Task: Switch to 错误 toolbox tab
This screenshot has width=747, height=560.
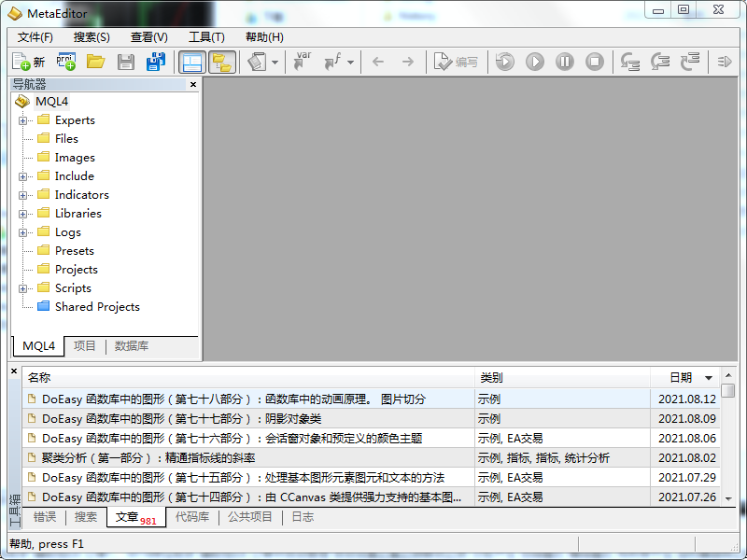Action: click(45, 517)
